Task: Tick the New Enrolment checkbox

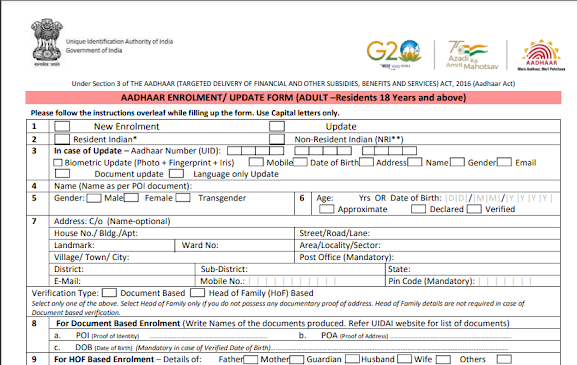Action: coord(62,126)
